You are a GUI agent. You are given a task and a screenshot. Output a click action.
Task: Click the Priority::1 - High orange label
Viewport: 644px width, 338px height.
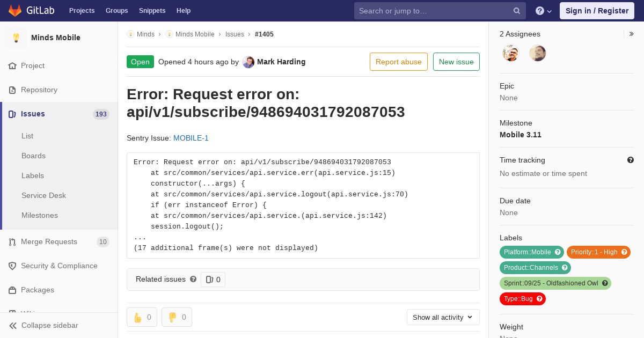tap(594, 252)
